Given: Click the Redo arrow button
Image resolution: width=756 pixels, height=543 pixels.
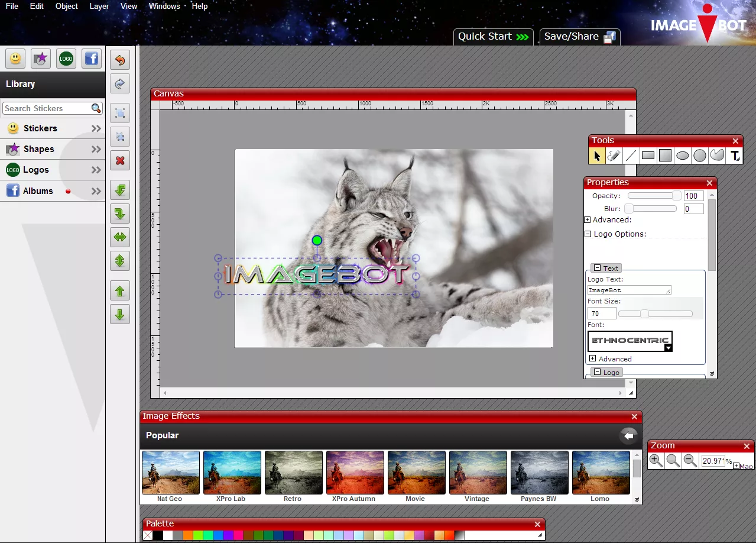Looking at the screenshot, I should point(120,84).
